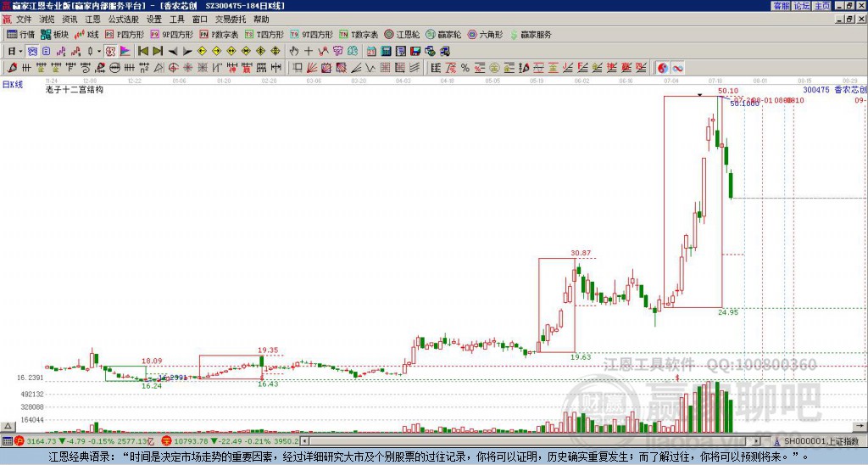Open the 江恩 menu
The width and height of the screenshot is (868, 465).
click(x=93, y=20)
